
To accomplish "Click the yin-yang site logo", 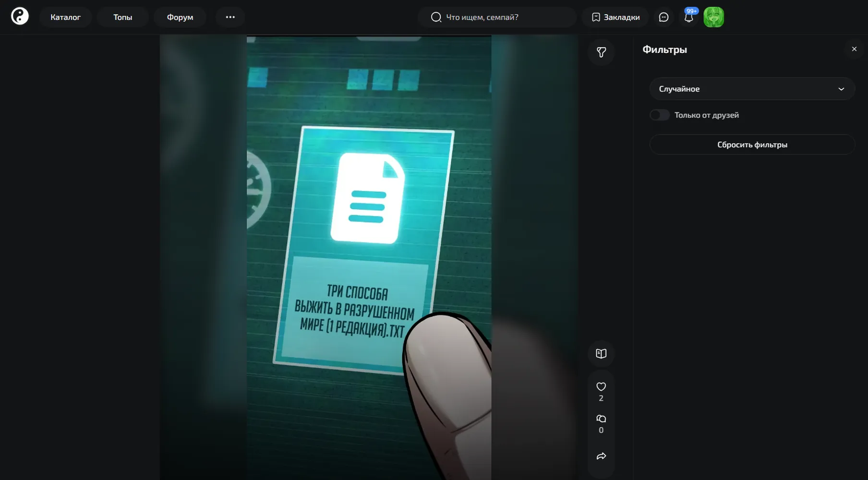I will (20, 16).
